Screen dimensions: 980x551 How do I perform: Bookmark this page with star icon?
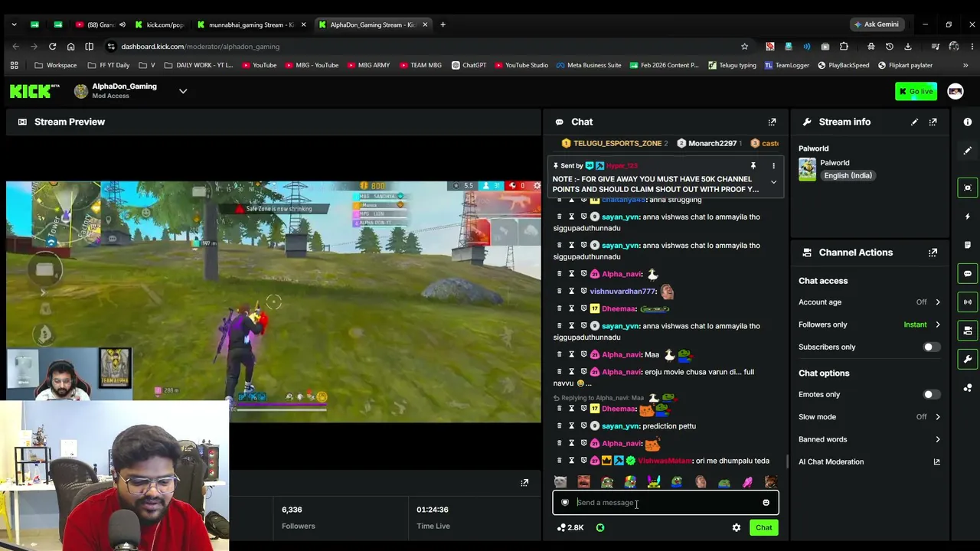pos(744,46)
